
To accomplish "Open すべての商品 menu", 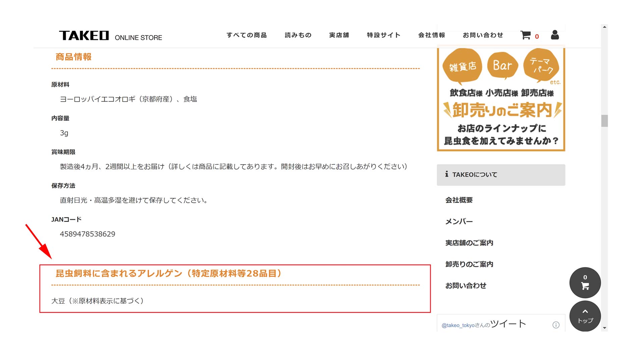I will 247,35.
